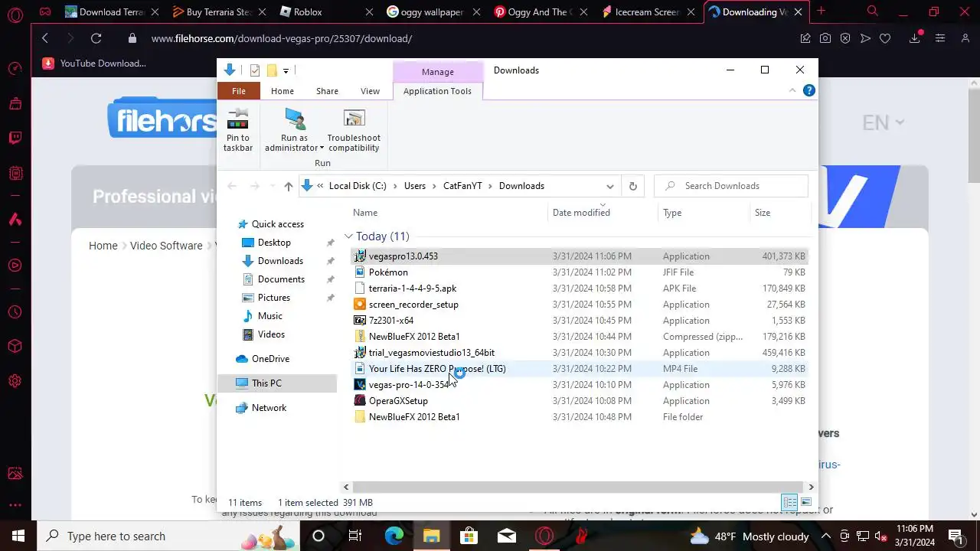Reload page in Opera GX browser
980x551 pixels.
tap(96, 38)
